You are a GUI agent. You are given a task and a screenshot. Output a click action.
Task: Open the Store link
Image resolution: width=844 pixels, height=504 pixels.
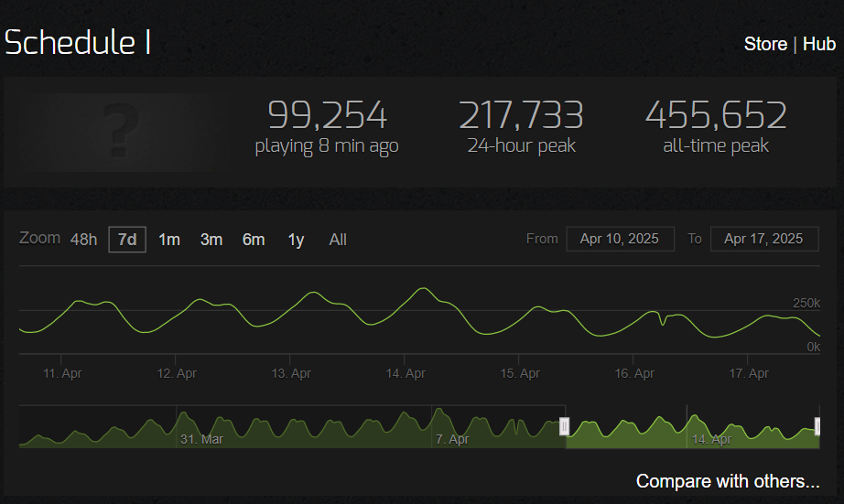pyautogui.click(x=765, y=44)
